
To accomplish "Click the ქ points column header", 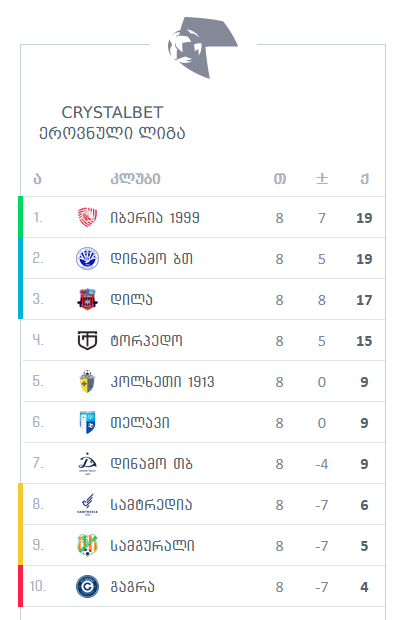I will pyautogui.click(x=364, y=179).
